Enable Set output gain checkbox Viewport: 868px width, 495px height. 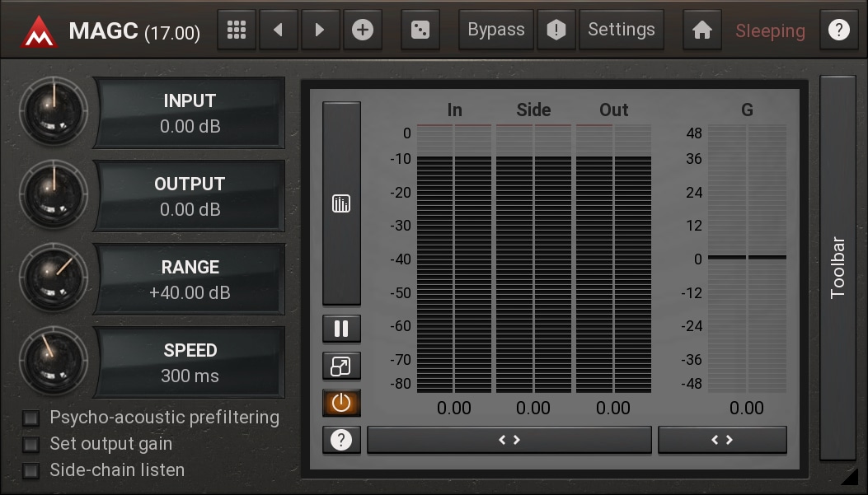click(x=31, y=445)
